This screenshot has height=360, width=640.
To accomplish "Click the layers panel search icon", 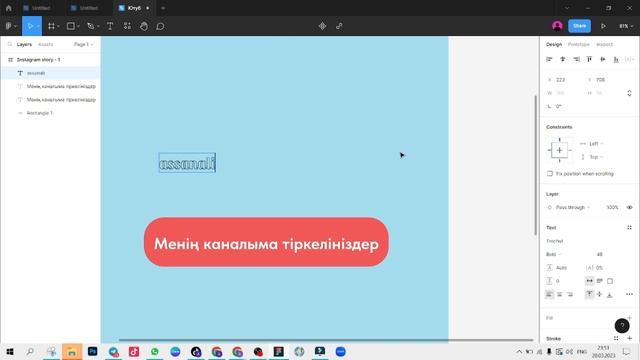I will coord(10,44).
